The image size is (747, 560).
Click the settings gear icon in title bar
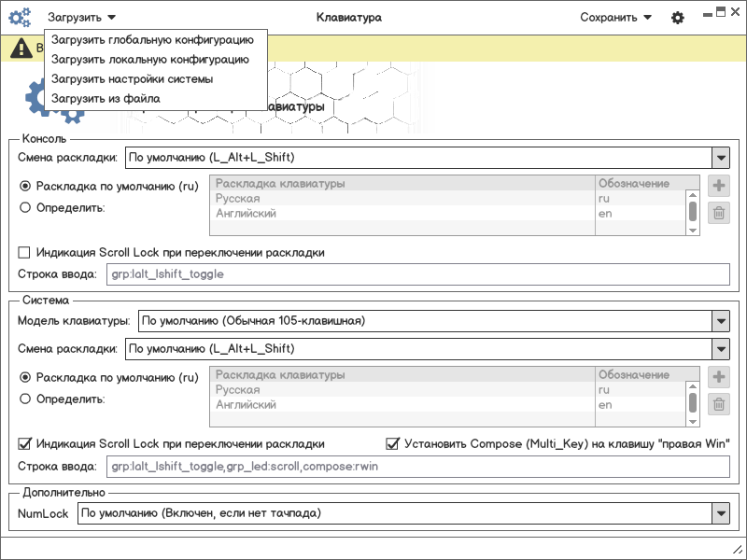(678, 18)
